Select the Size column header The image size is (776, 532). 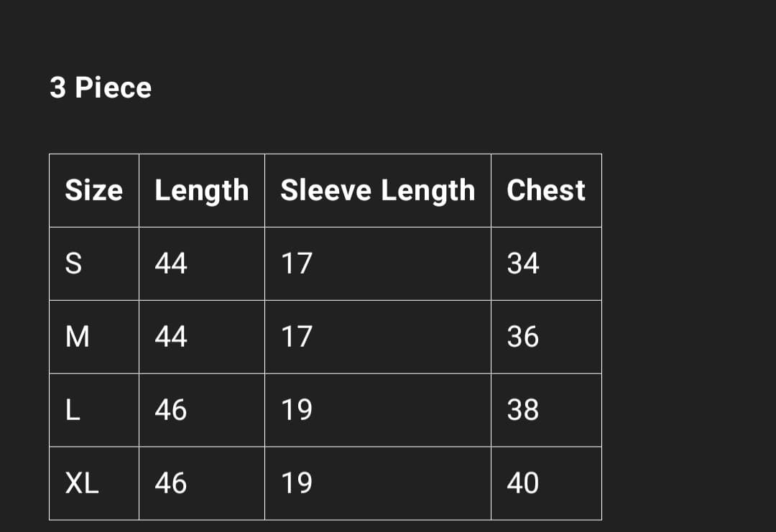coord(93,190)
